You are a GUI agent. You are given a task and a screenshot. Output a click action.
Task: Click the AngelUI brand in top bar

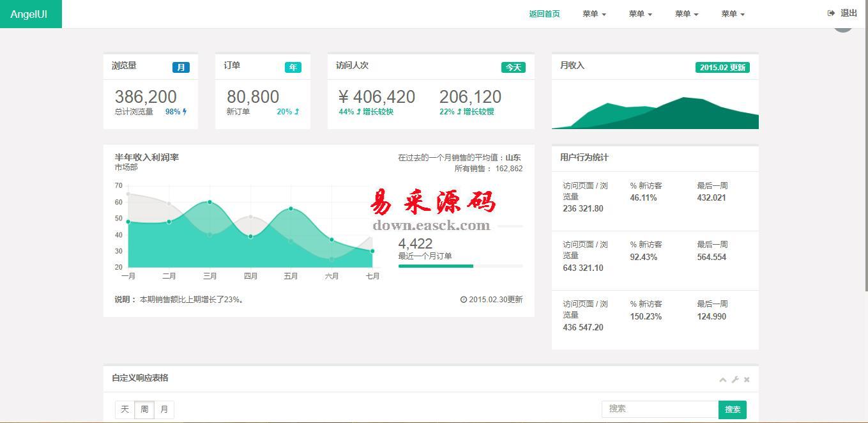click(28, 13)
